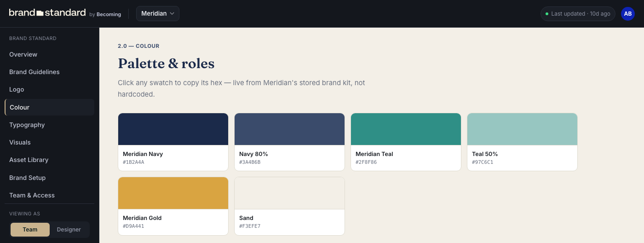
Task: Click the hex value #D9A441
Action: [x=133, y=226]
